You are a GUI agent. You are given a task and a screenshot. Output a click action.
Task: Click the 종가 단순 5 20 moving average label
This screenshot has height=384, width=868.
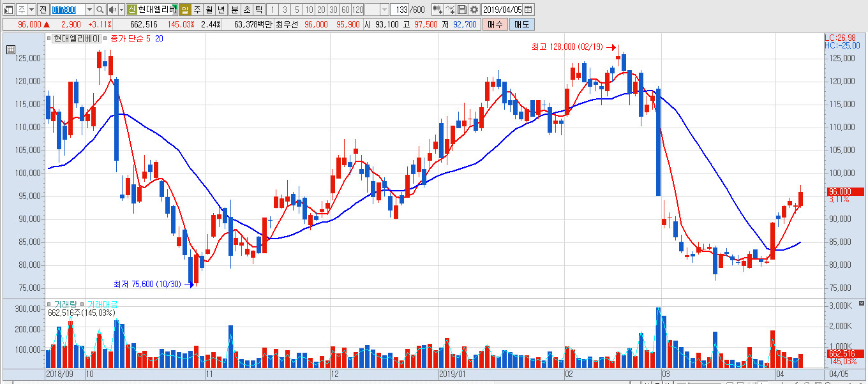[x=137, y=39]
